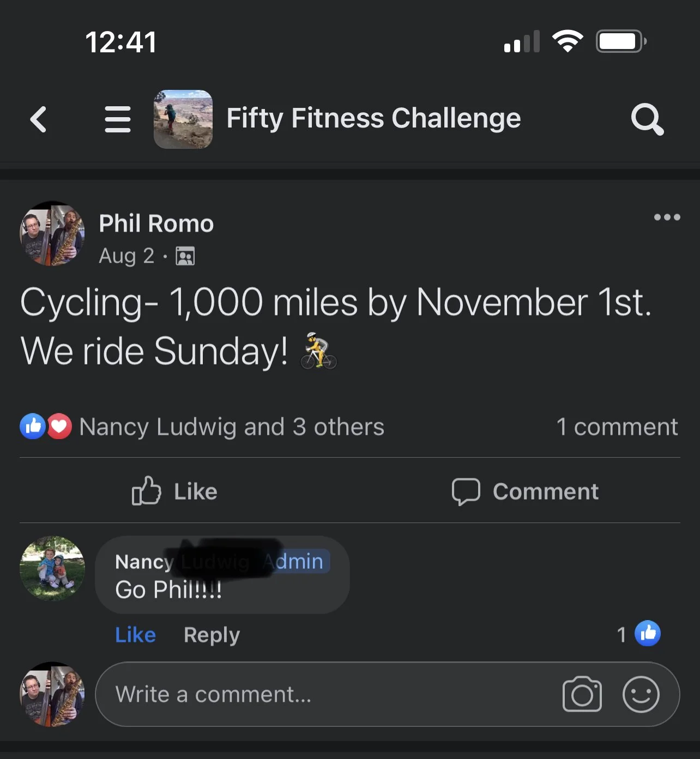Tap the blue like reaction icon on the post
700x759 pixels.
pos(33,427)
